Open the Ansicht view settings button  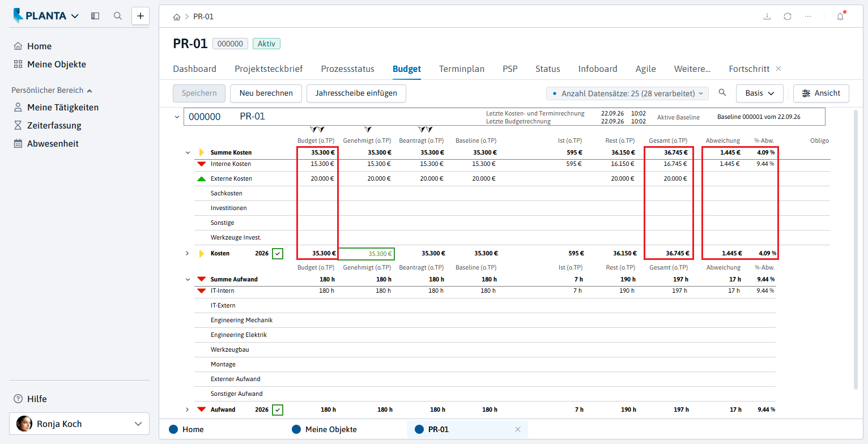(x=821, y=93)
